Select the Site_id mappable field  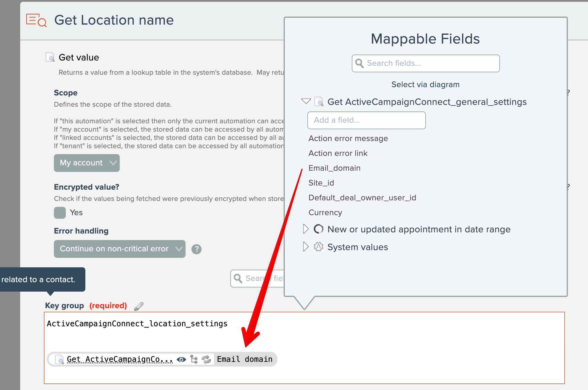pos(321,183)
